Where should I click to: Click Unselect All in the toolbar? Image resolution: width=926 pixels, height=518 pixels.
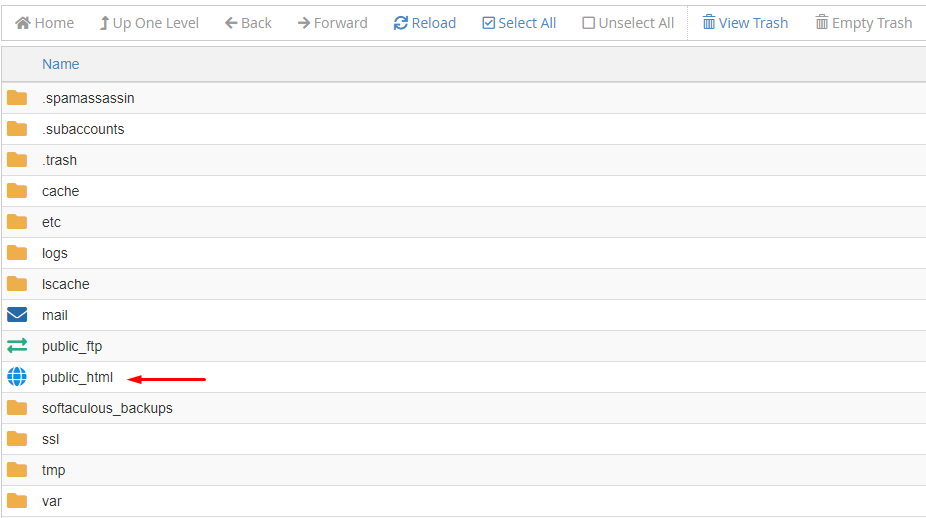[x=628, y=23]
